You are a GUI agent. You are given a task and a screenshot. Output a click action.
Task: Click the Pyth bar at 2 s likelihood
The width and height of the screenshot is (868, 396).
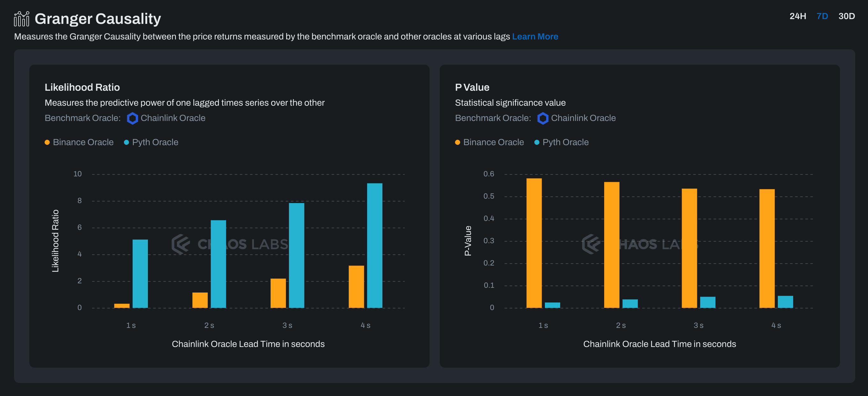(x=218, y=264)
